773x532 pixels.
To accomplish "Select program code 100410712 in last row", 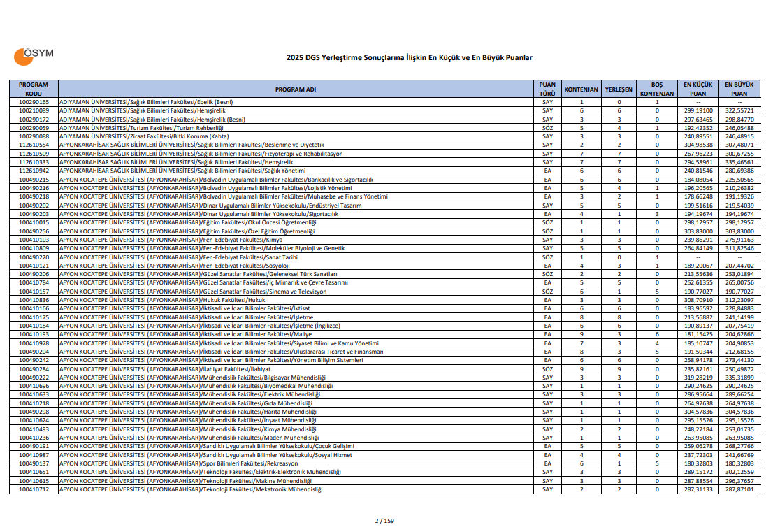I will click(x=34, y=490).
